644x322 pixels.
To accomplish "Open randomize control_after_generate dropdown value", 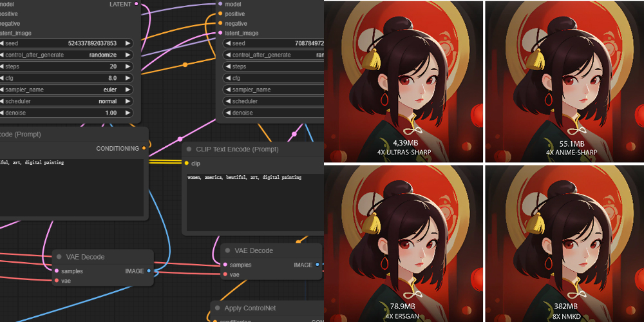I will pyautogui.click(x=102, y=55).
